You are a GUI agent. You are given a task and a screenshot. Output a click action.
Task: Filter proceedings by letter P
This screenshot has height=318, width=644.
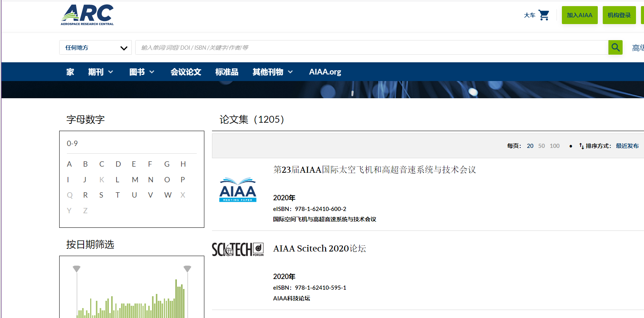[x=183, y=180]
